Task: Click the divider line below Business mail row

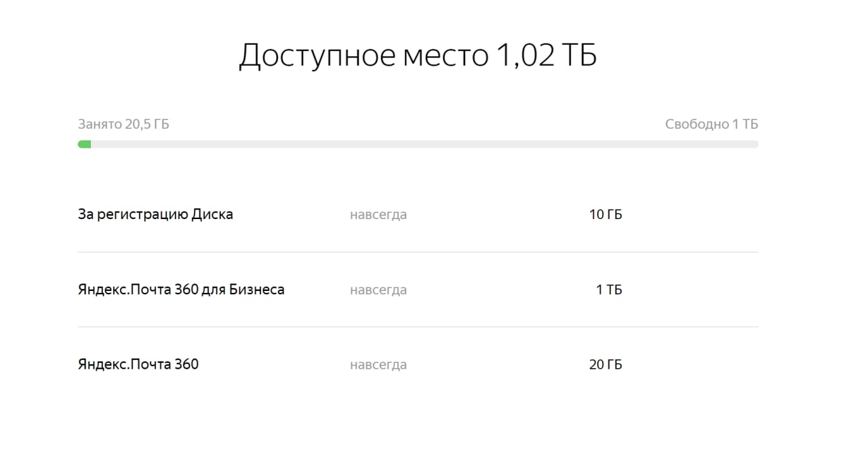Action: click(418, 327)
